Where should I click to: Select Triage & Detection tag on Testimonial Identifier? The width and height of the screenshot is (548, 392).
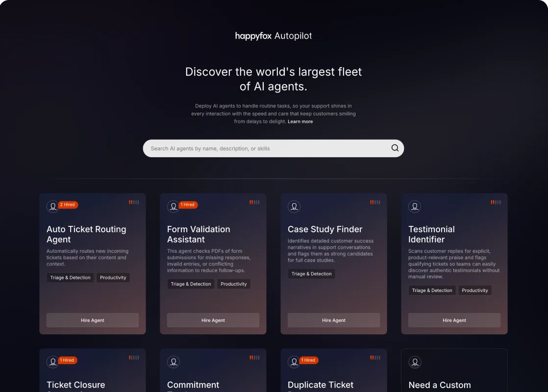[432, 291]
